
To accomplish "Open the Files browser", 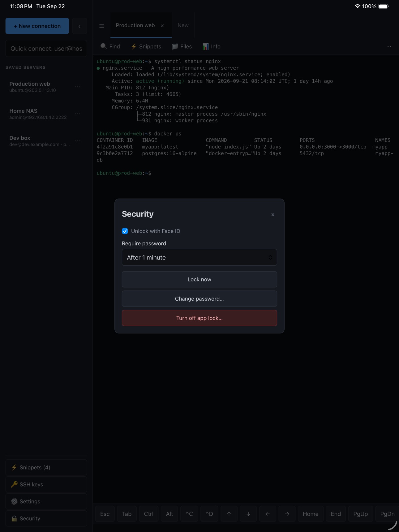I will (x=182, y=46).
